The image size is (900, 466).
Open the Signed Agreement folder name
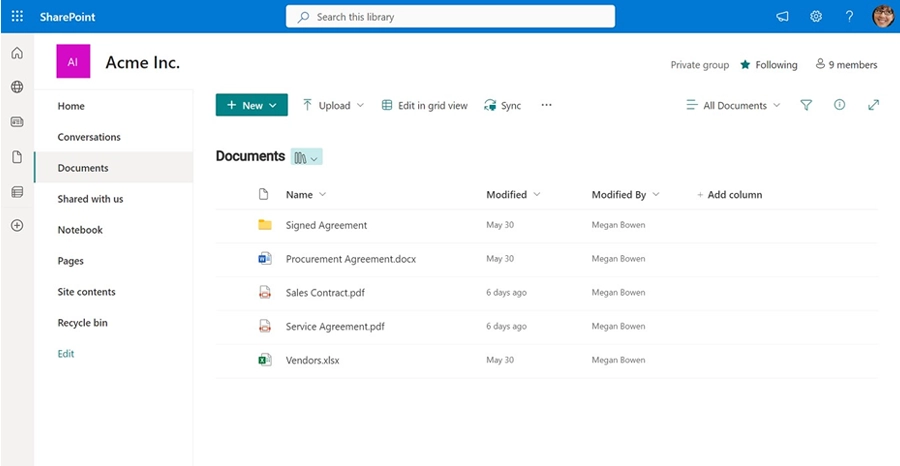point(327,226)
